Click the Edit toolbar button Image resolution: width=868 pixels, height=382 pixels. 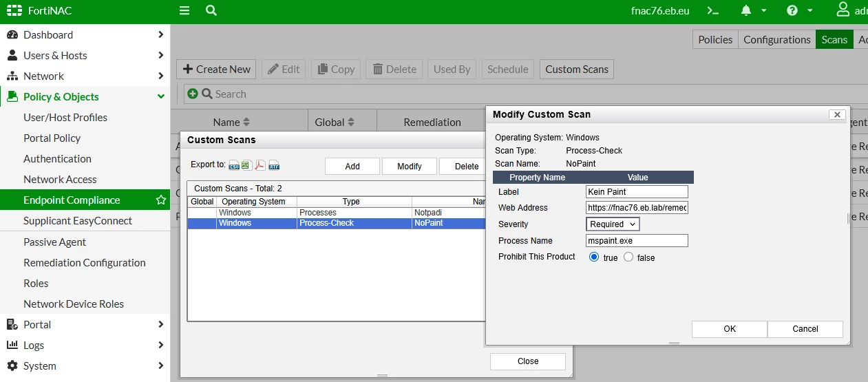point(284,69)
